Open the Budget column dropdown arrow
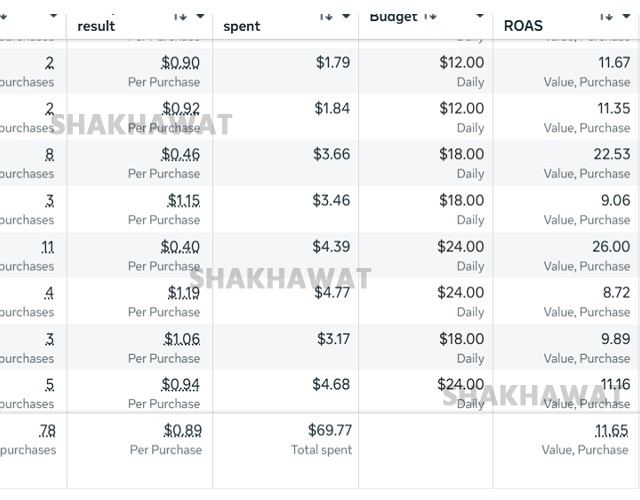The width and height of the screenshot is (640, 500). [480, 16]
